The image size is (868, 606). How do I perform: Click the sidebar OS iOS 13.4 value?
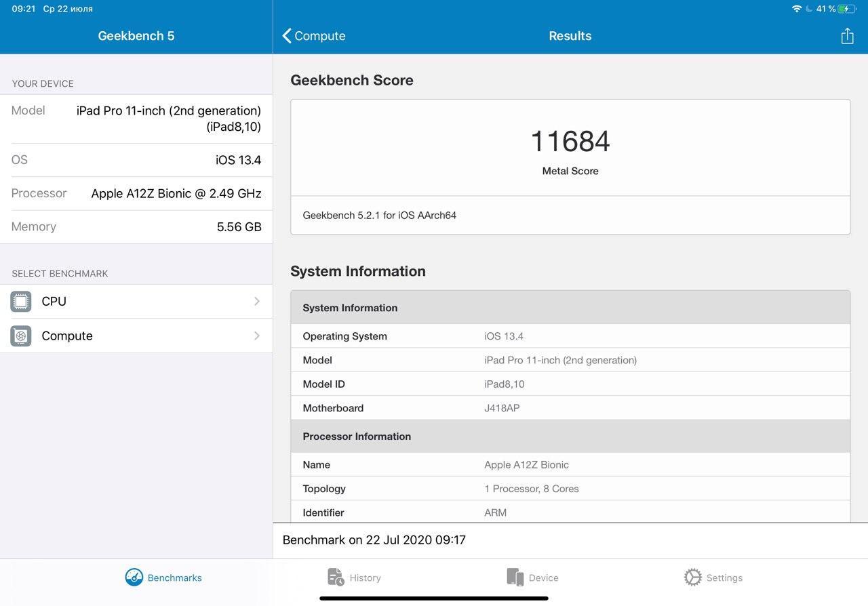(x=239, y=160)
